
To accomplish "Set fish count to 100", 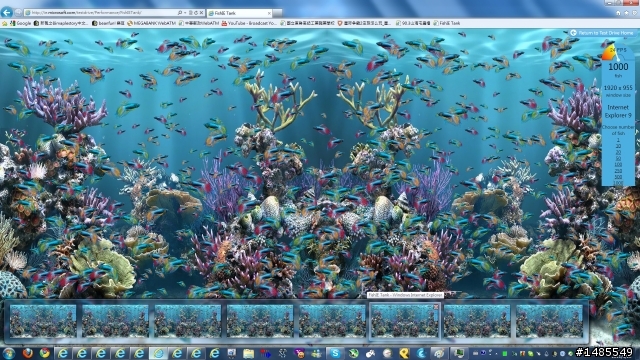I will point(618,164).
